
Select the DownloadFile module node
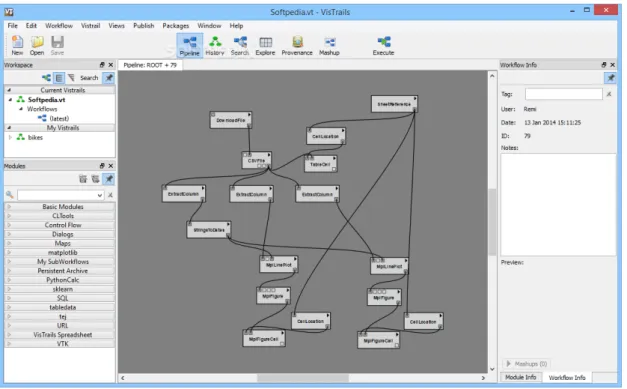click(231, 120)
